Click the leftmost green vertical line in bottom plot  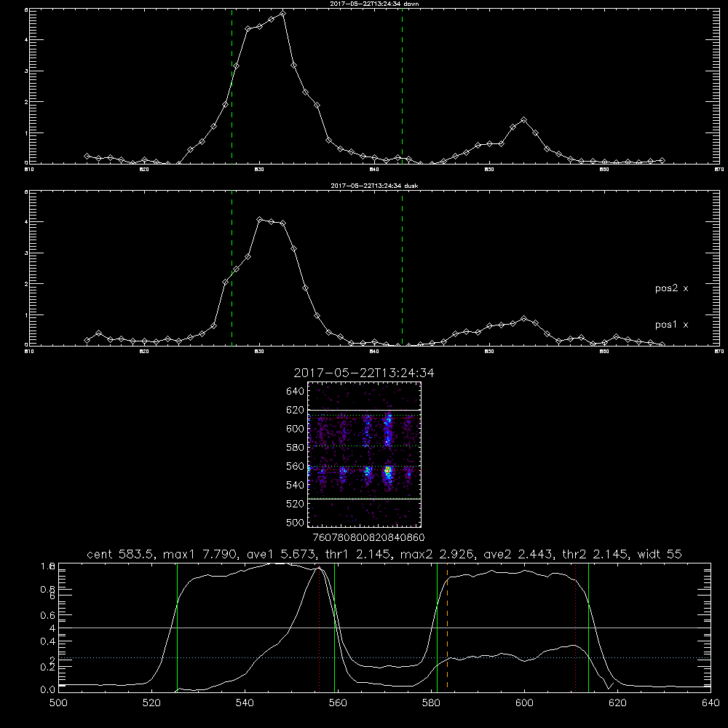pos(178,628)
